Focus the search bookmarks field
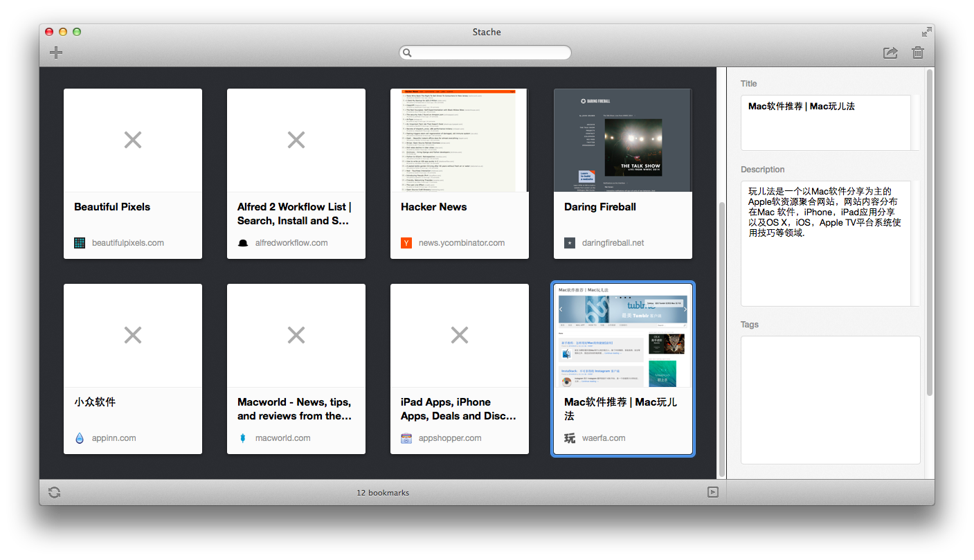 coord(485,53)
